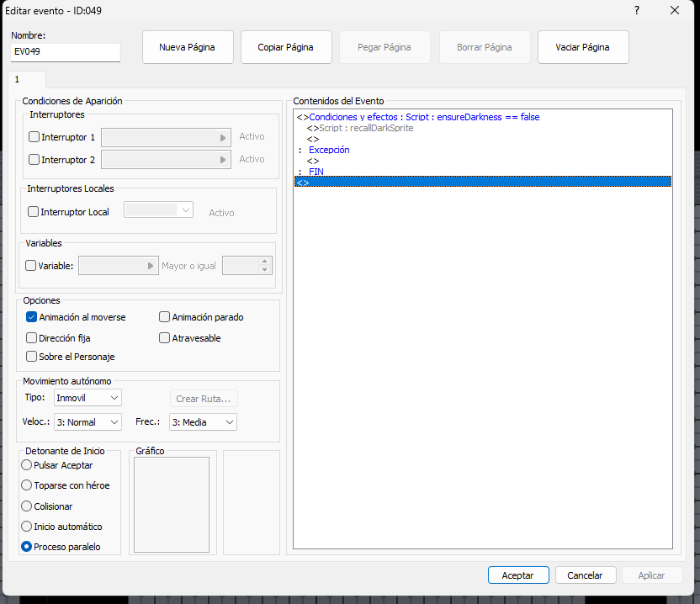Choose Inicio automático trigger option
The width and height of the screenshot is (700, 604).
[28, 527]
